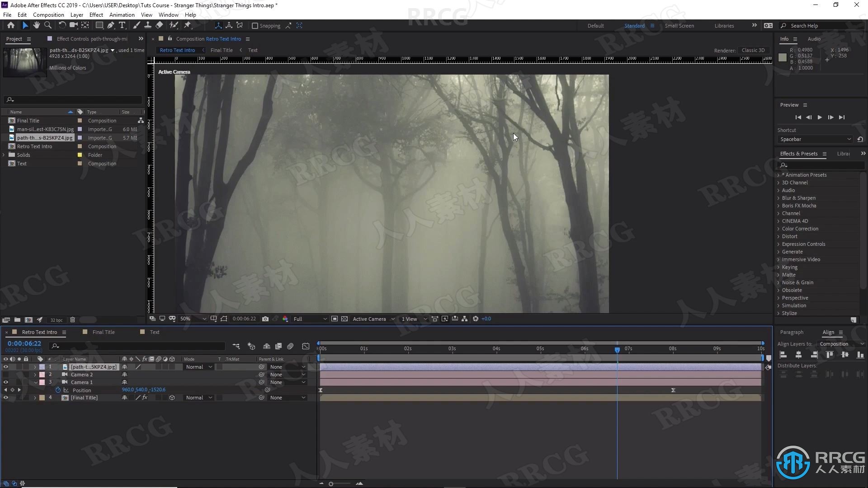Click the Final Title breadcrumb in viewer
The image size is (868, 488).
(222, 50)
